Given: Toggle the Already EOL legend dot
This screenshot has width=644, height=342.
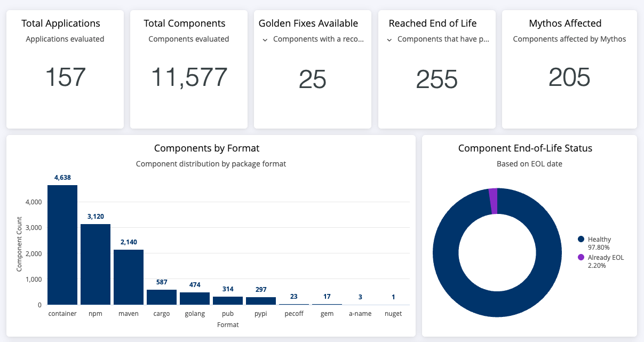Looking at the screenshot, I should pos(581,257).
